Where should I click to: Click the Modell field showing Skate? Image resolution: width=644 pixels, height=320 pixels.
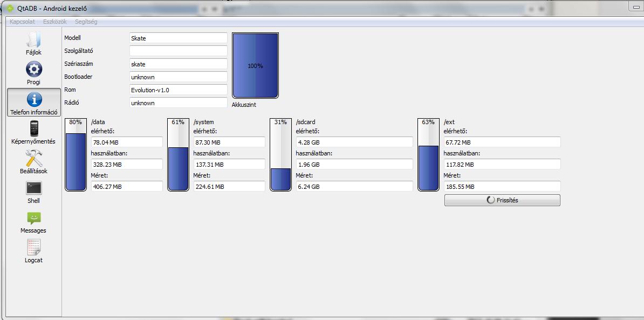[178, 38]
